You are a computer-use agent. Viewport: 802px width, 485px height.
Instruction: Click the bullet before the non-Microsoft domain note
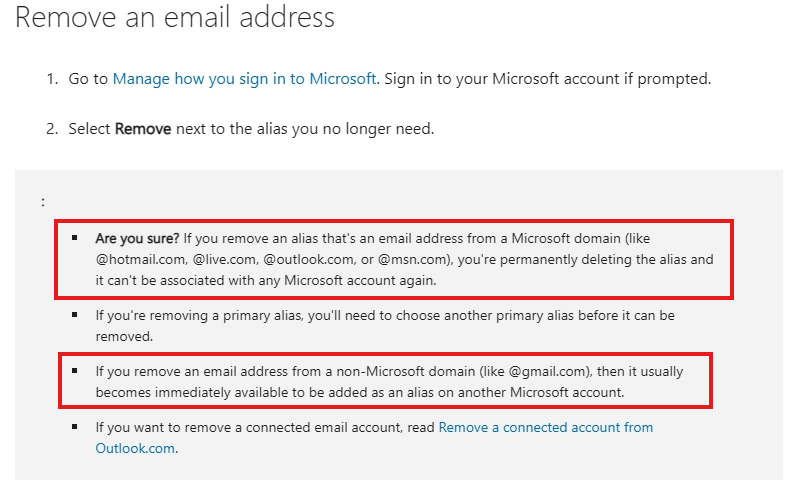[x=74, y=371]
